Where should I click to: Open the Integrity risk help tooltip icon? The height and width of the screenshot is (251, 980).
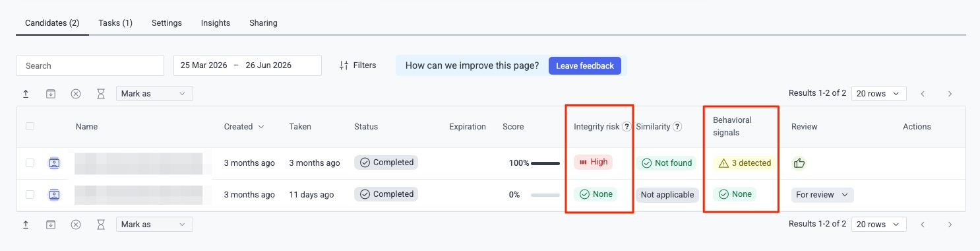point(627,127)
